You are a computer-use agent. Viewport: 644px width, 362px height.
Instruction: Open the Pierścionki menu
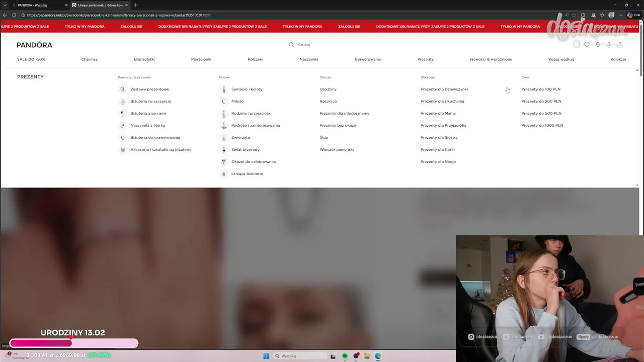[201, 59]
